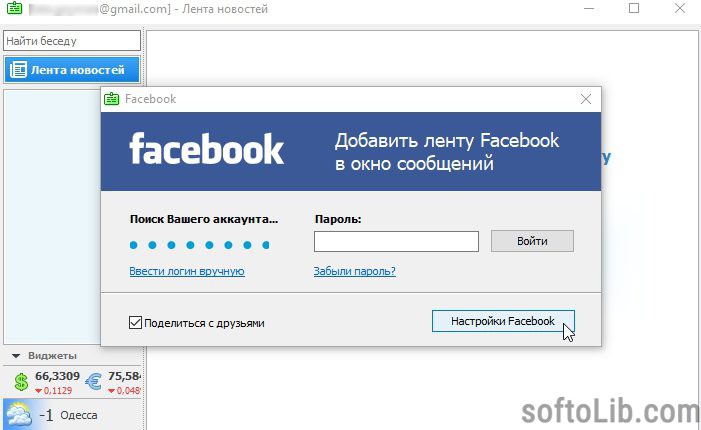Close the Facebook dialog
The image size is (701, 430).
click(586, 99)
